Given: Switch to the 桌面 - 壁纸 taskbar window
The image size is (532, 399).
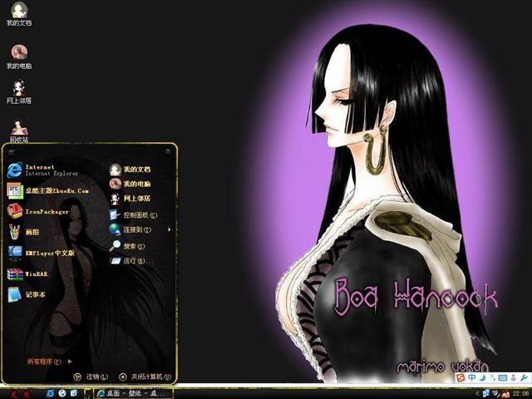Looking at the screenshot, I should pos(133,394).
